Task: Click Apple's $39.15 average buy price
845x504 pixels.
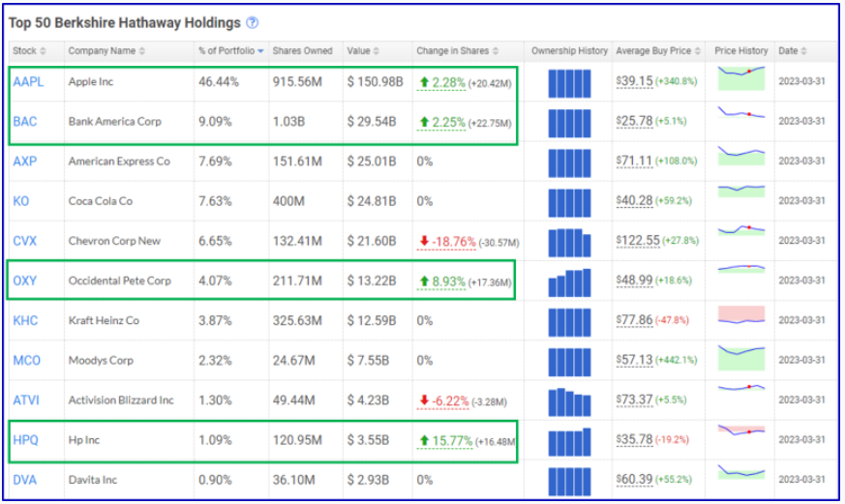Action: [x=634, y=81]
